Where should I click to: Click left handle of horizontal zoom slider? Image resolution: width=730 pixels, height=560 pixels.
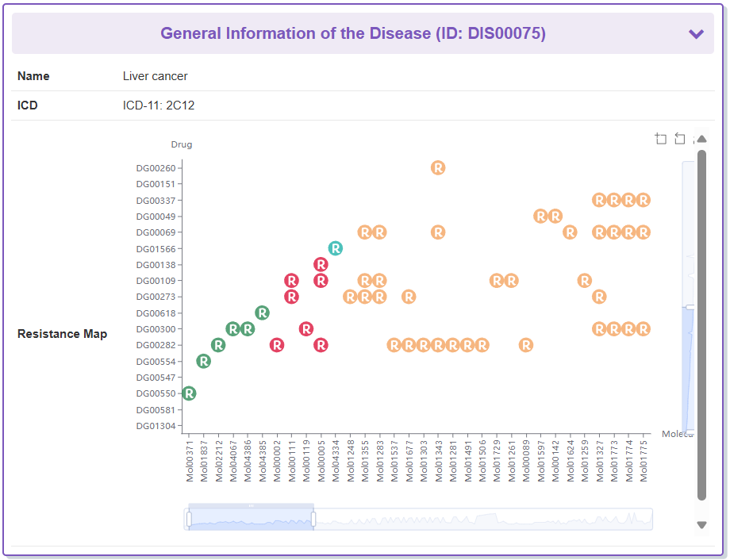click(x=189, y=519)
